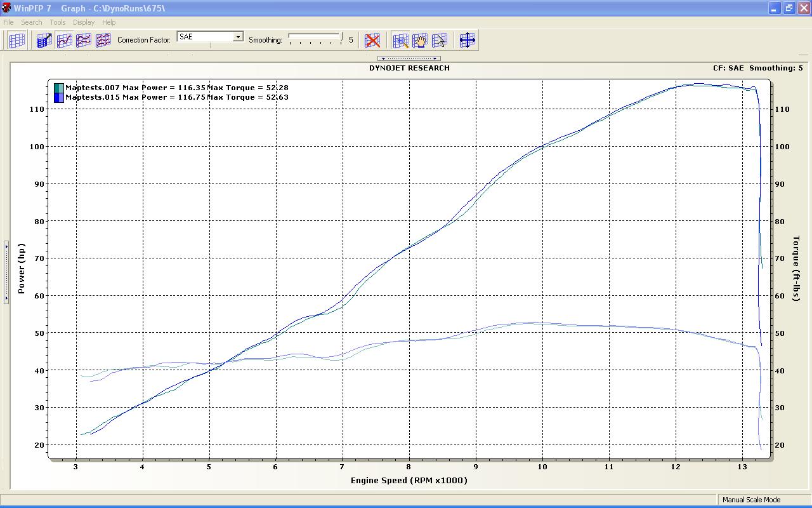This screenshot has height=508, width=812.
Task: Open the Tools menu
Action: tap(58, 22)
